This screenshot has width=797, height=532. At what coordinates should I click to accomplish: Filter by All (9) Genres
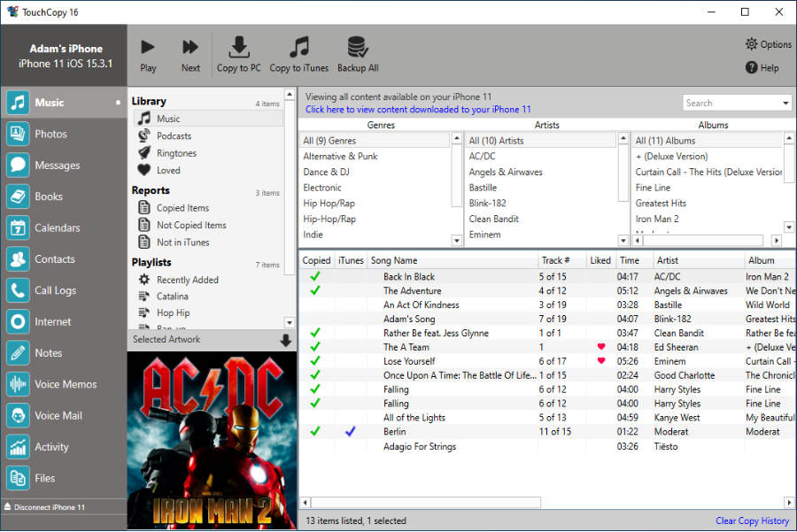(375, 141)
